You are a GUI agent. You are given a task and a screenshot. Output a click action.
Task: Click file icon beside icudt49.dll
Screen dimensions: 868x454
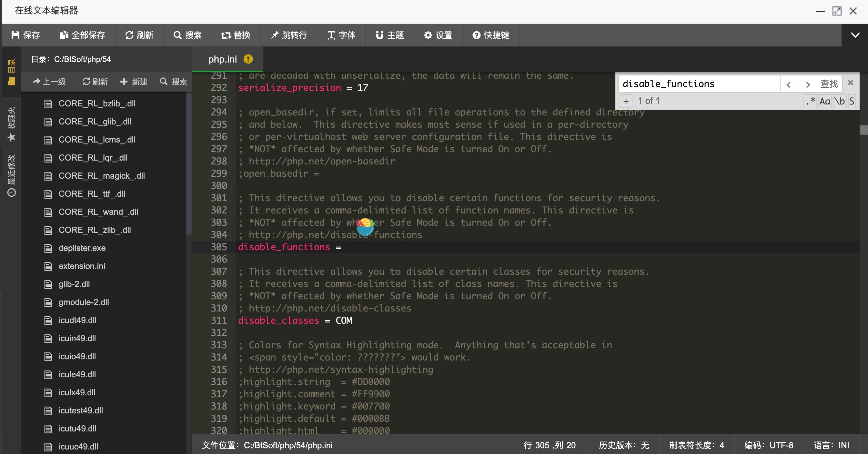coord(48,320)
